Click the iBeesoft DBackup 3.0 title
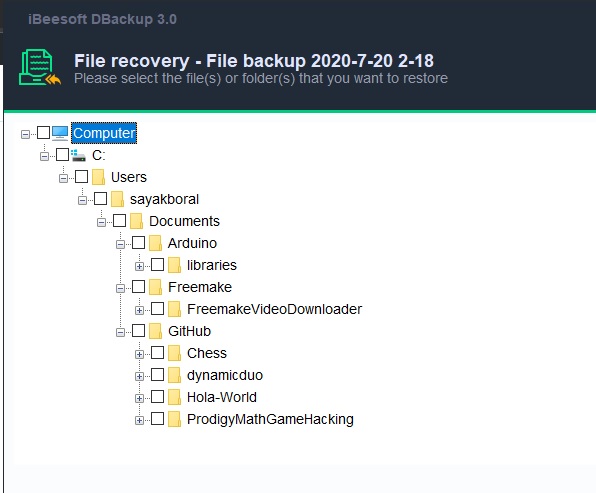The image size is (596, 493). (102, 19)
